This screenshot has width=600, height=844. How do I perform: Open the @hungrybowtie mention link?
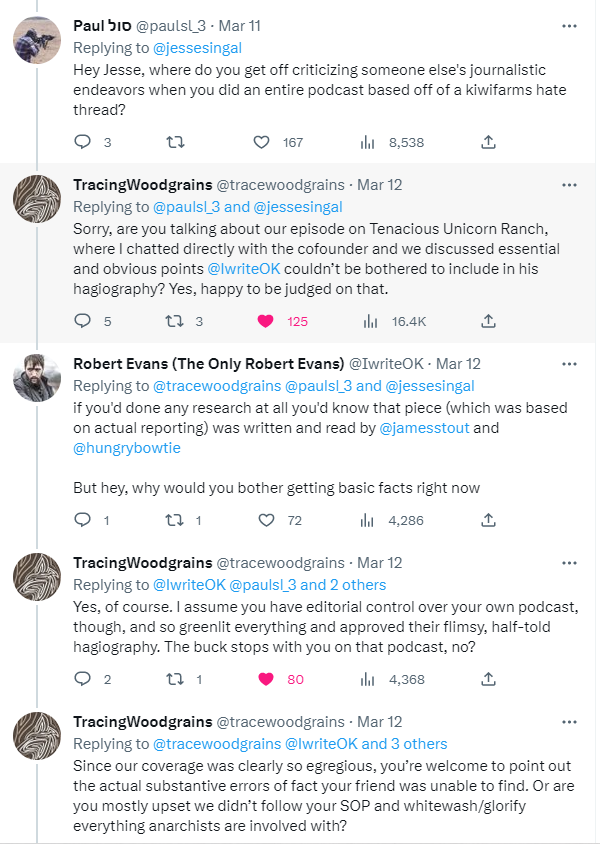[127, 448]
